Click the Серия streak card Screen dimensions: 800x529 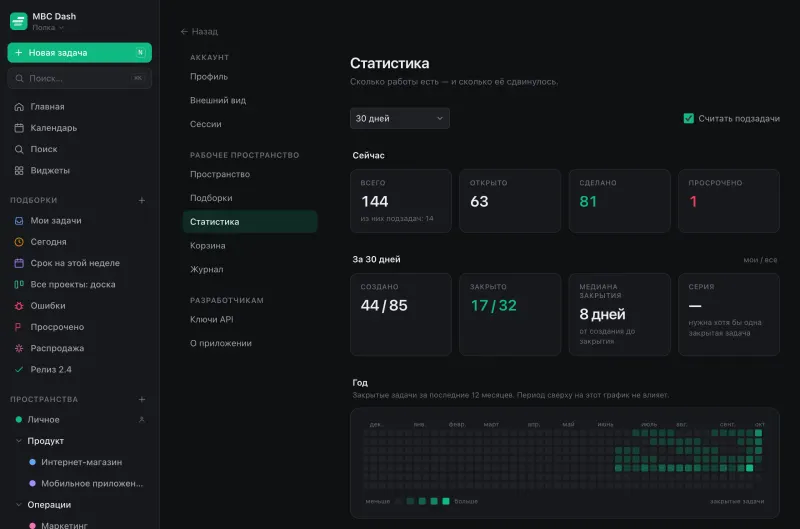[x=729, y=314]
